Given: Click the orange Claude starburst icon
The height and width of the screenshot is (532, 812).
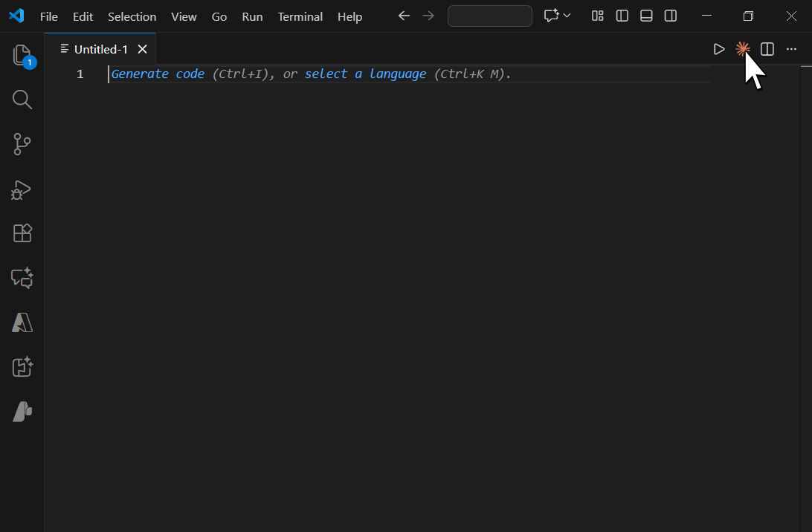Looking at the screenshot, I should click(742, 49).
